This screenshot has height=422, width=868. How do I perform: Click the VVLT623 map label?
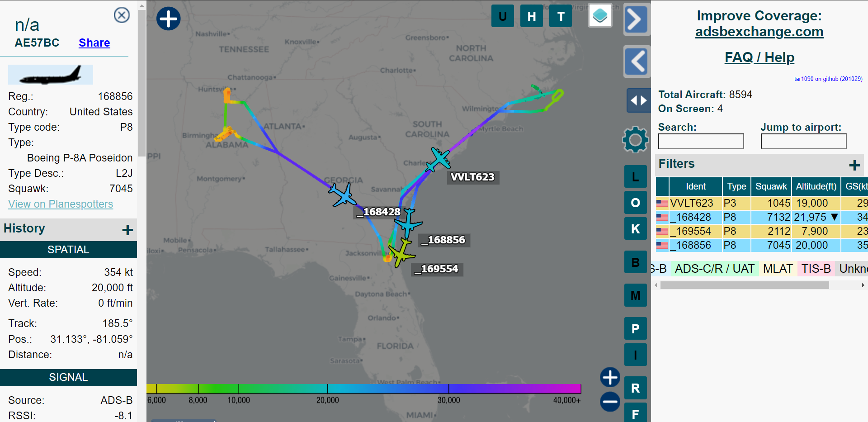472,177
